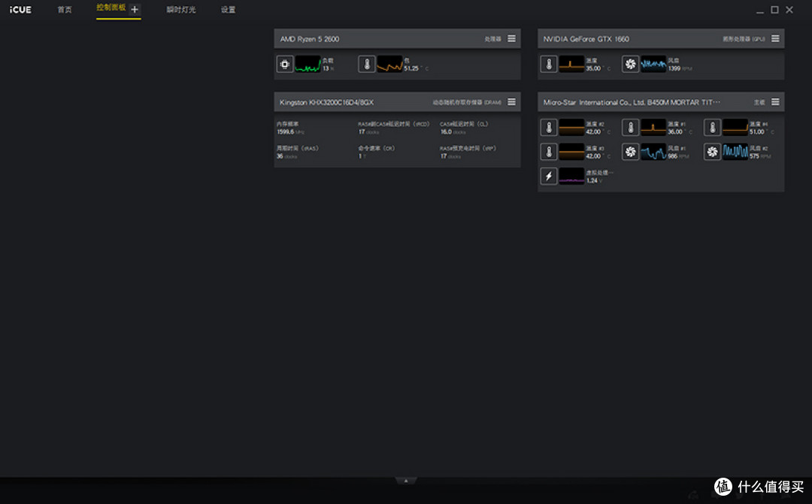The height and width of the screenshot is (504, 812).
Task: Click the voltage lightning bolt icon
Action: point(548,176)
